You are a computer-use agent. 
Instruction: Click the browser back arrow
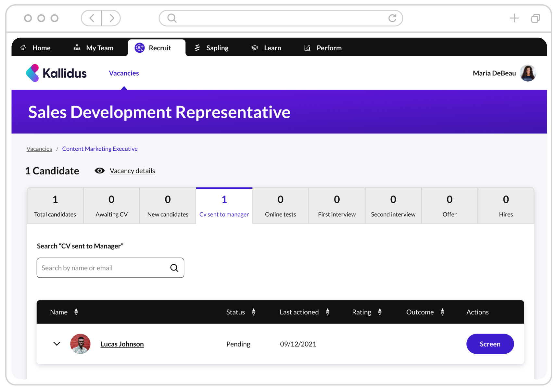pyautogui.click(x=92, y=18)
